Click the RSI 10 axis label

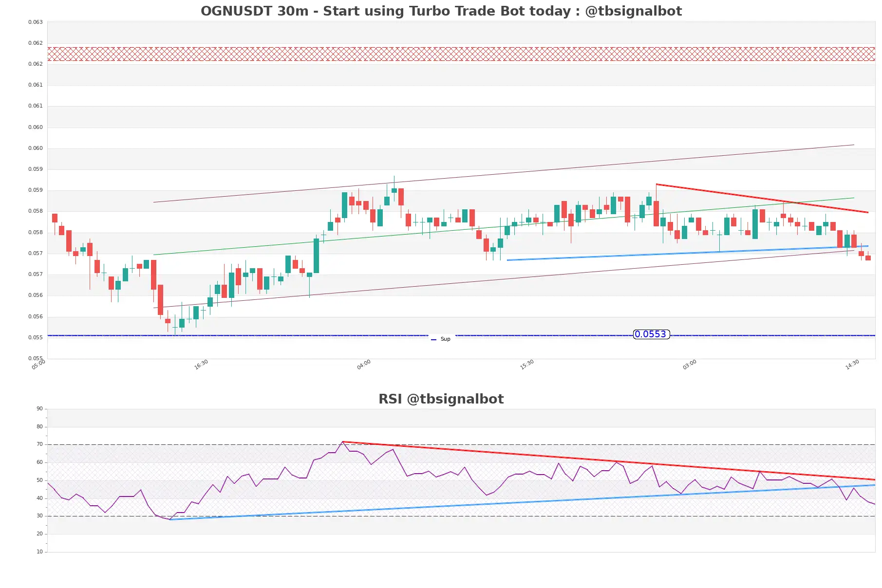click(x=40, y=552)
